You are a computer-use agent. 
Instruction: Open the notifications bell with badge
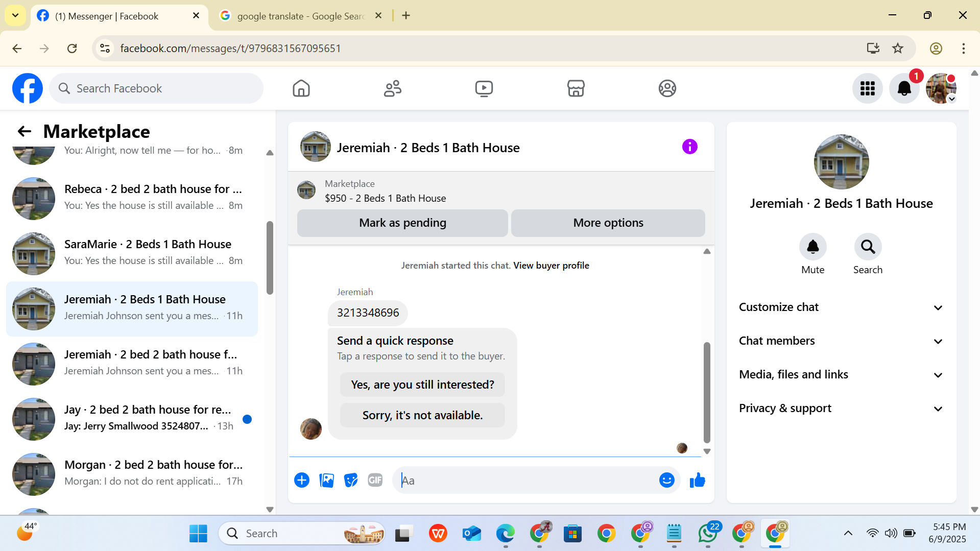point(904,88)
